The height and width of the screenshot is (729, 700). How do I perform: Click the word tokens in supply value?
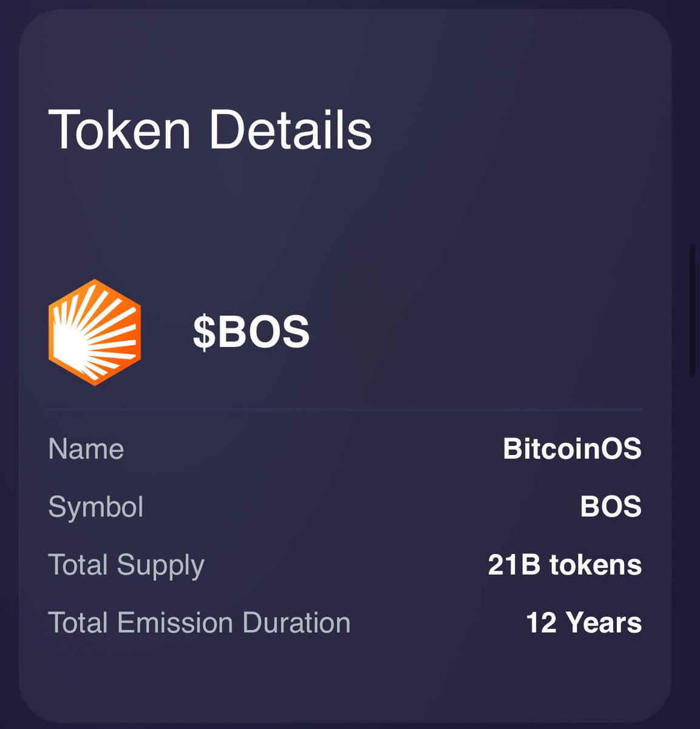(x=596, y=565)
